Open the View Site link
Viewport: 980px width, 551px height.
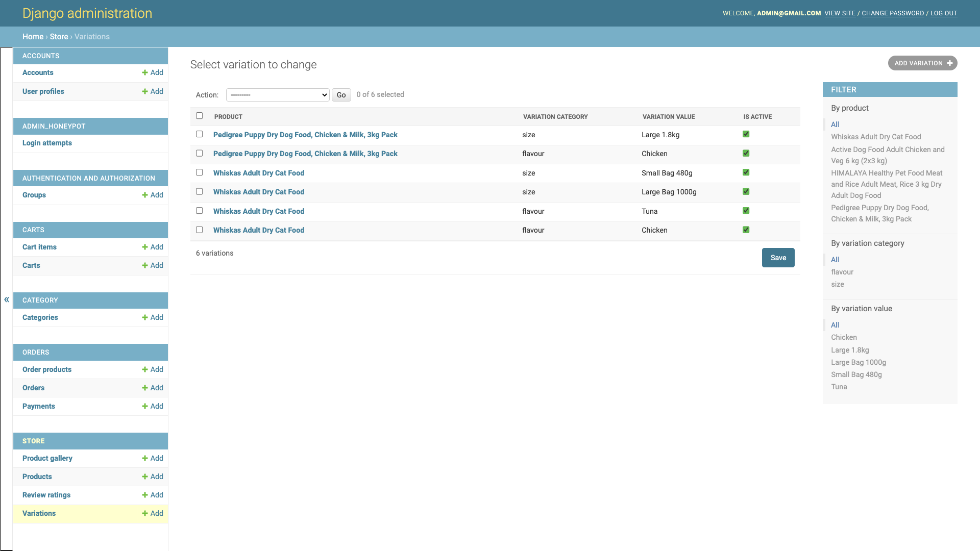[840, 13]
